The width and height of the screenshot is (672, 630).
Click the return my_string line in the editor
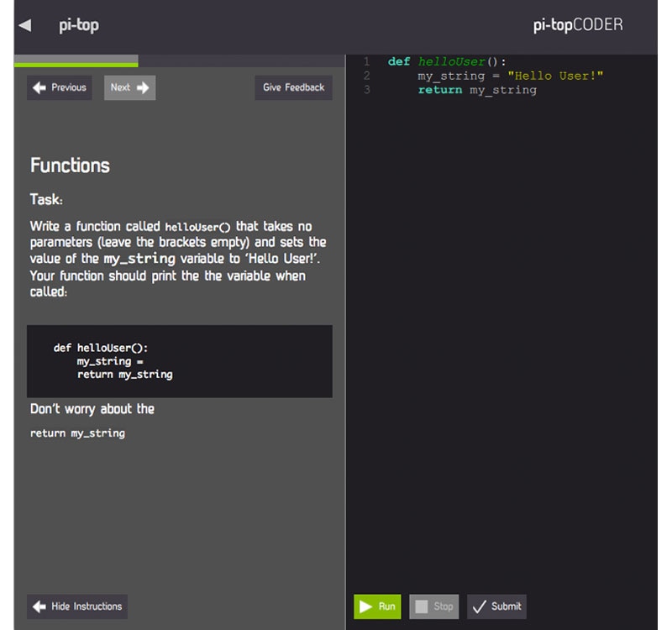point(477,90)
